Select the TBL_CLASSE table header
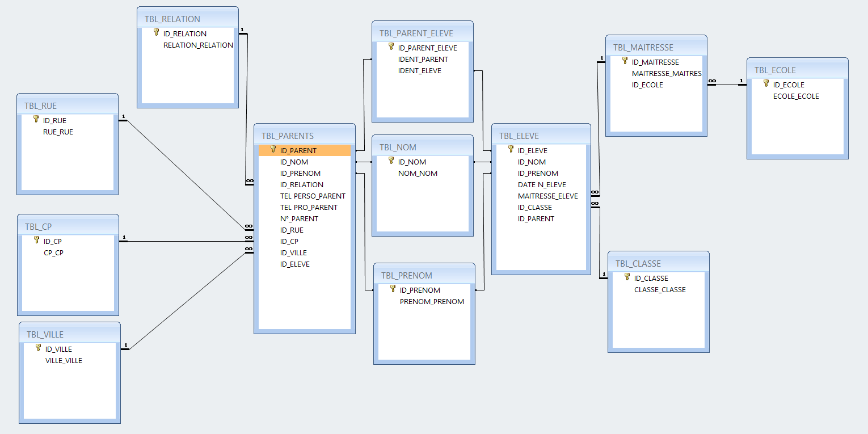868x434 pixels. tap(659, 263)
